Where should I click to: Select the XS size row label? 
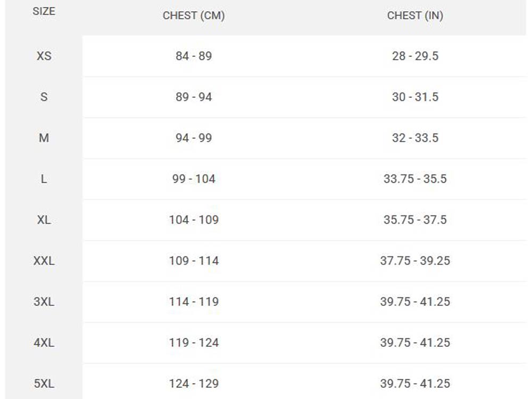(x=44, y=56)
